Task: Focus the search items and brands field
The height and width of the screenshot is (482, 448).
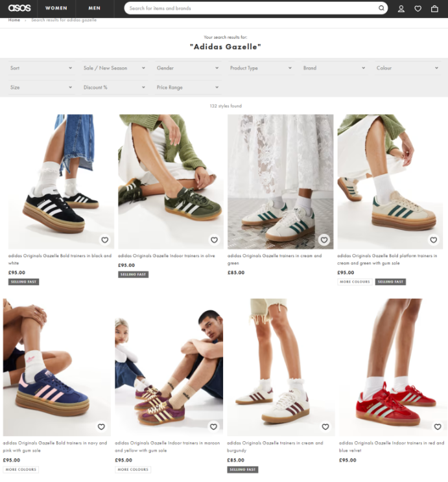Action: tap(252, 8)
